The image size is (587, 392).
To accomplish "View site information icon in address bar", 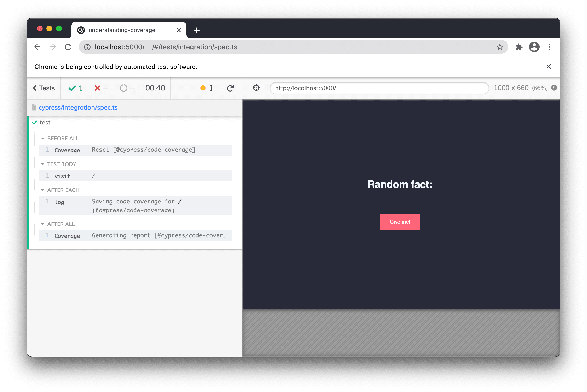I will pyautogui.click(x=87, y=47).
